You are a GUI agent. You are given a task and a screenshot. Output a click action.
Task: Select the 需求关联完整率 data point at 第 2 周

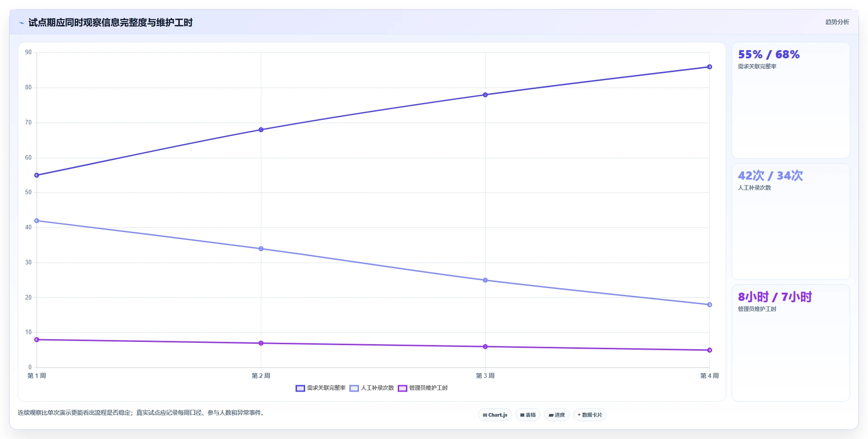click(x=261, y=130)
